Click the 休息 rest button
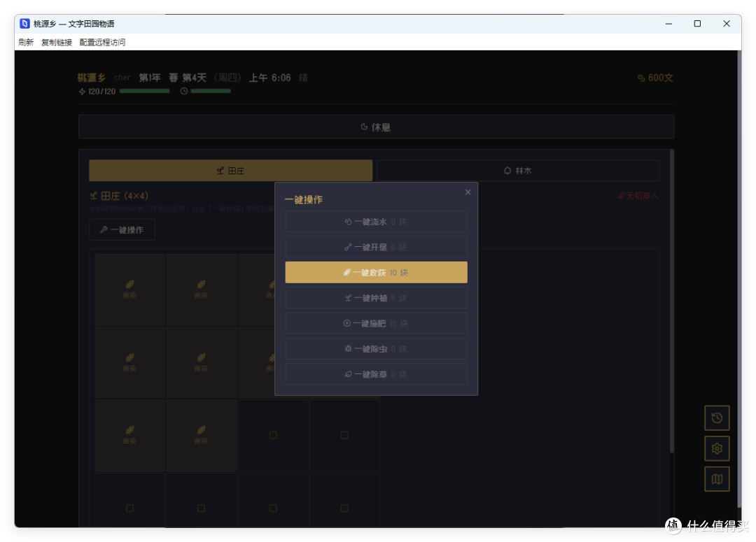 click(x=376, y=127)
